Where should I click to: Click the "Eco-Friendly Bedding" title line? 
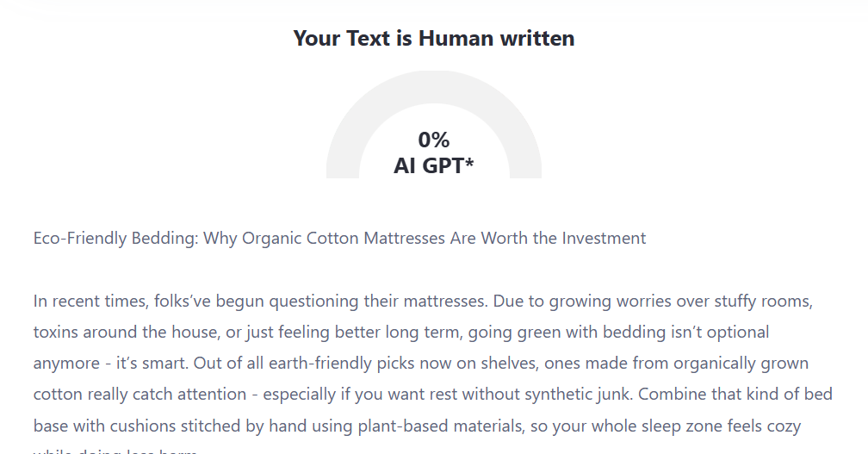(339, 238)
